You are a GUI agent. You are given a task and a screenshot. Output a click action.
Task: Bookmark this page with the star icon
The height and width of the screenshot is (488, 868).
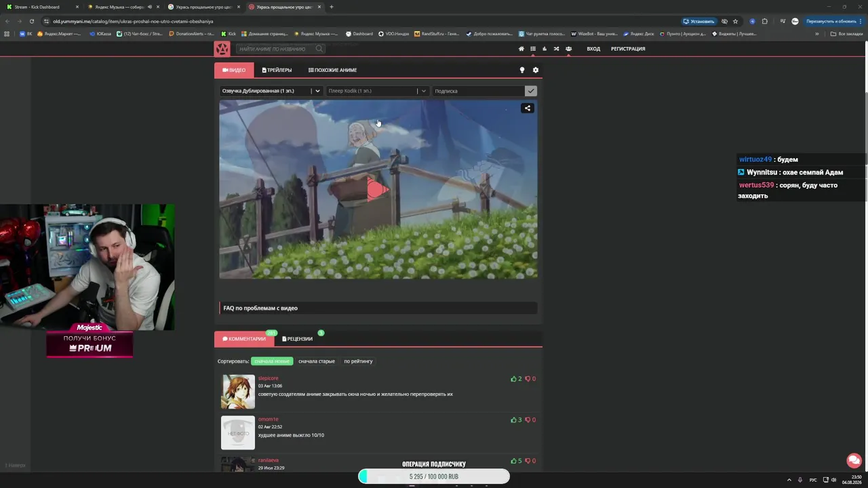(x=735, y=21)
